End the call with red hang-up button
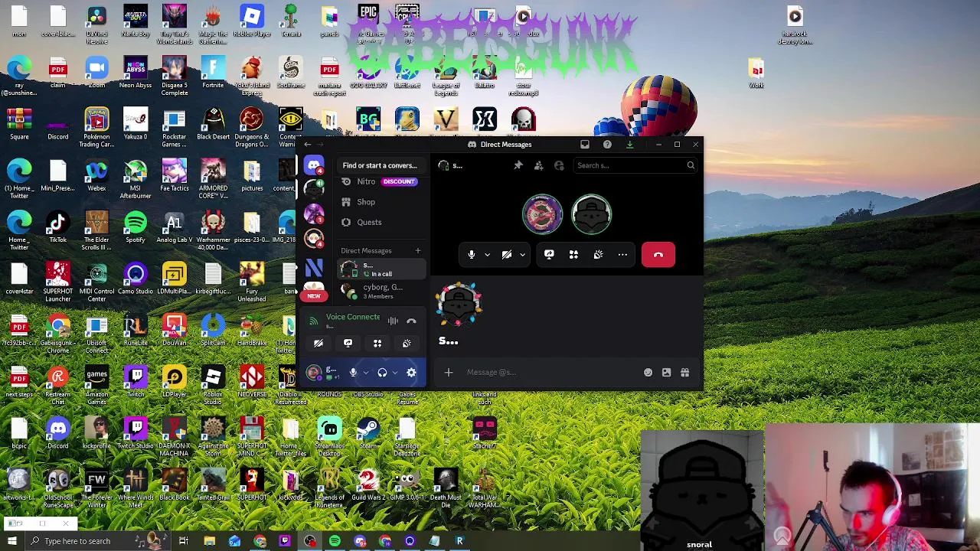 coord(658,255)
